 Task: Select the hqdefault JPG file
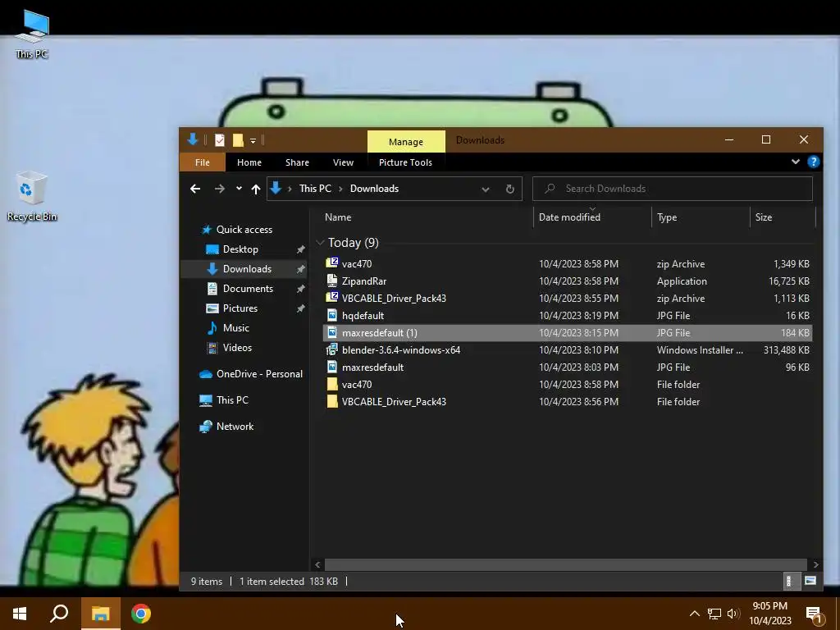pos(568,316)
